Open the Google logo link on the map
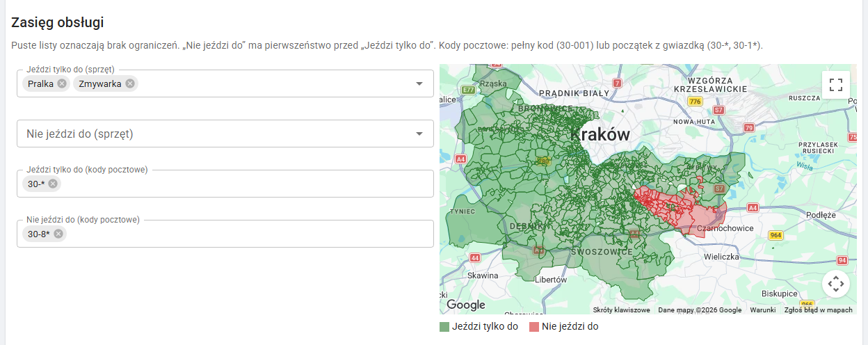The image size is (868, 345). (465, 305)
